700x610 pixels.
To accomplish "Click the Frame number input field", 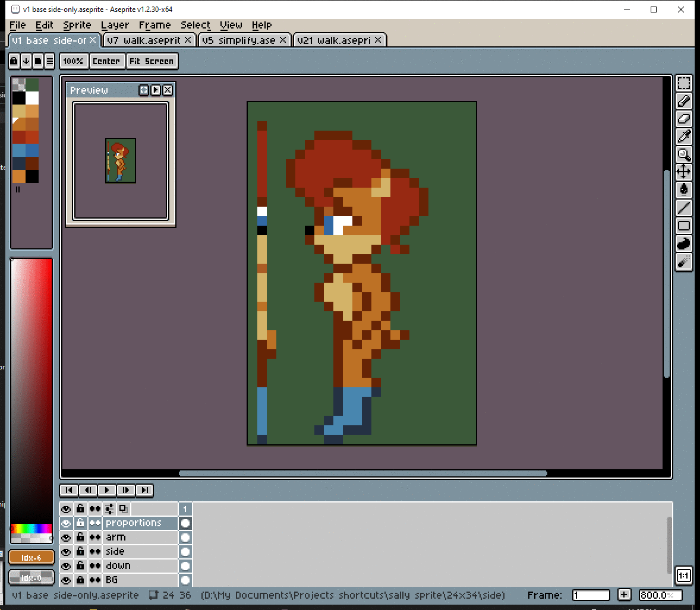I will tap(591, 595).
